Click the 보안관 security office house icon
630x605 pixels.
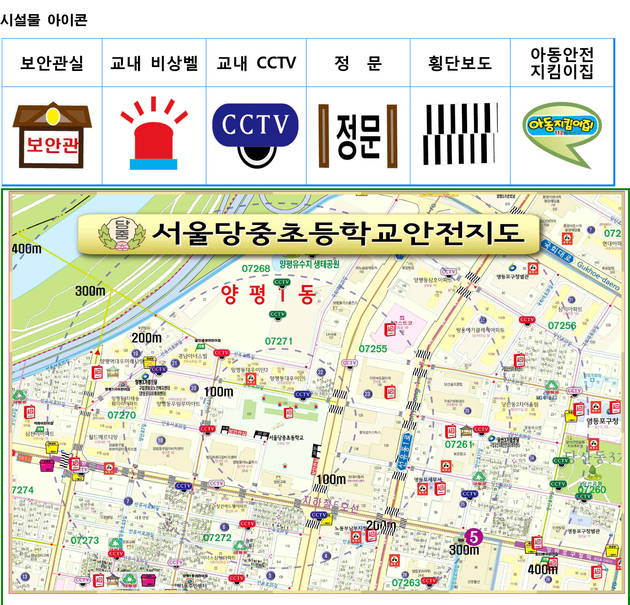(52, 135)
